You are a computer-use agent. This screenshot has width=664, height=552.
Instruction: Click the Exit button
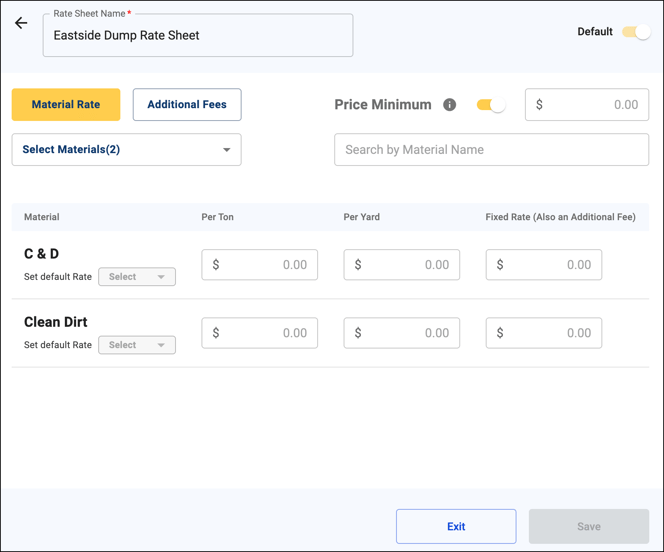click(x=456, y=526)
